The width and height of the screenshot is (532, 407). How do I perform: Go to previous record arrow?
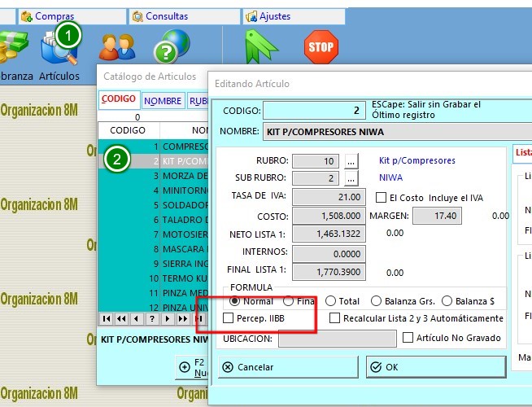tap(137, 319)
